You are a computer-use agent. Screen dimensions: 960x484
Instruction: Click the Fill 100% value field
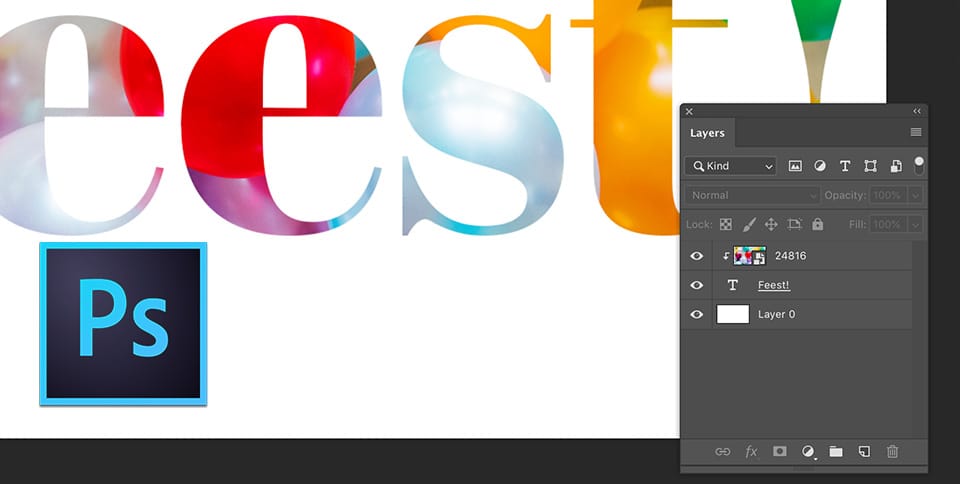[890, 225]
